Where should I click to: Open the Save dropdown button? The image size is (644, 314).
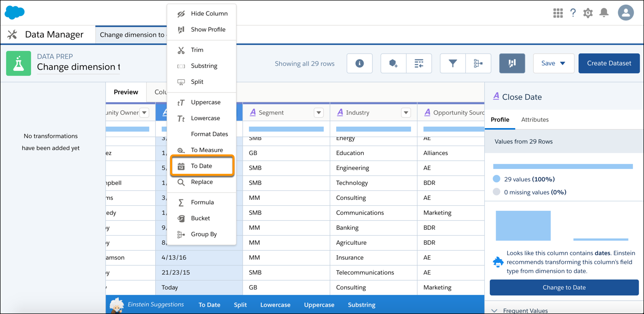[554, 63]
